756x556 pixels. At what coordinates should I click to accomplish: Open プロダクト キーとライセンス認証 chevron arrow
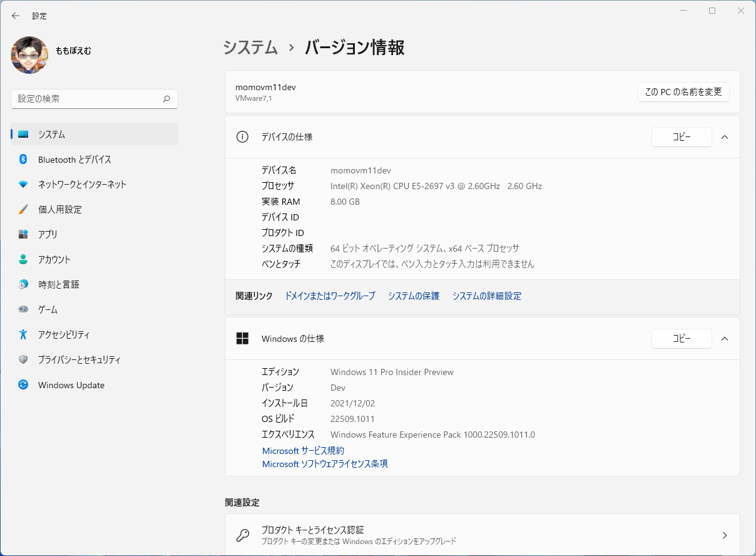click(x=725, y=535)
